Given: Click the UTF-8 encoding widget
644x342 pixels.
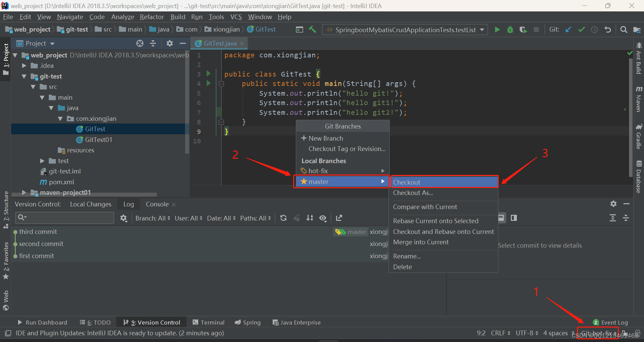Looking at the screenshot, I should [527, 333].
